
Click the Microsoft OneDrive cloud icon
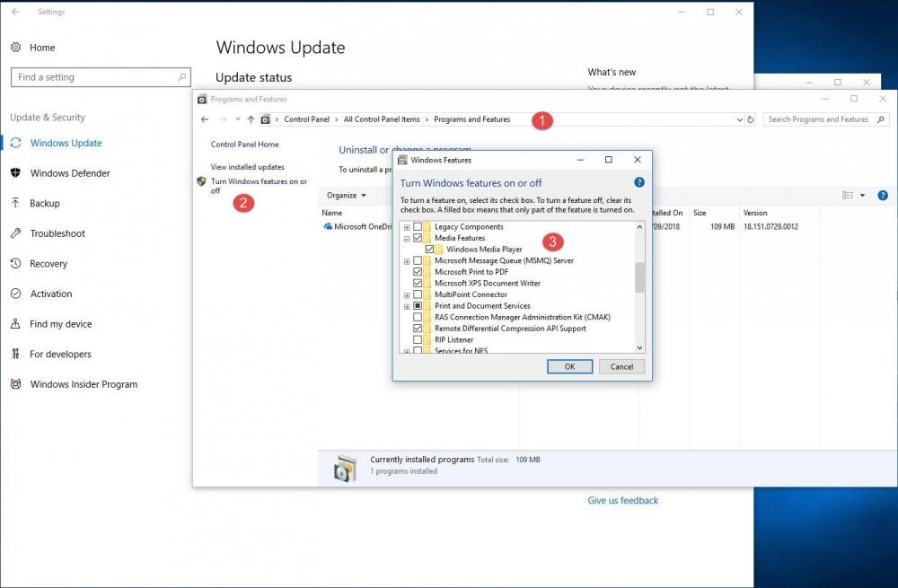click(328, 226)
